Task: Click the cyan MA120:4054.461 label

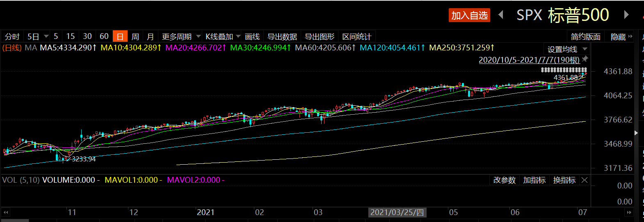Action: 393,48
